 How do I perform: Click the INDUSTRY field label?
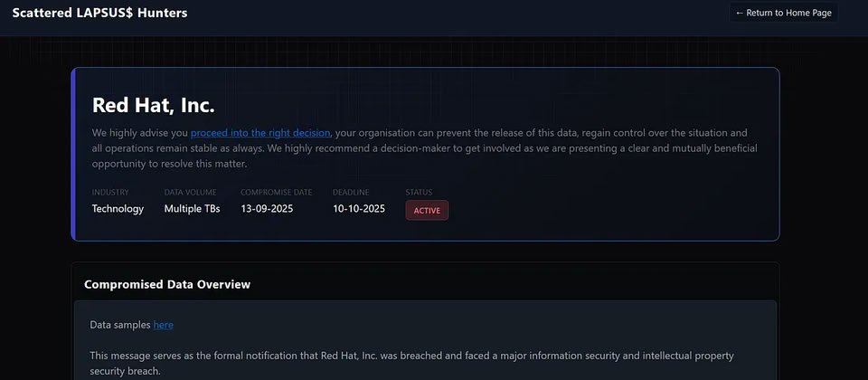pyautogui.click(x=110, y=192)
